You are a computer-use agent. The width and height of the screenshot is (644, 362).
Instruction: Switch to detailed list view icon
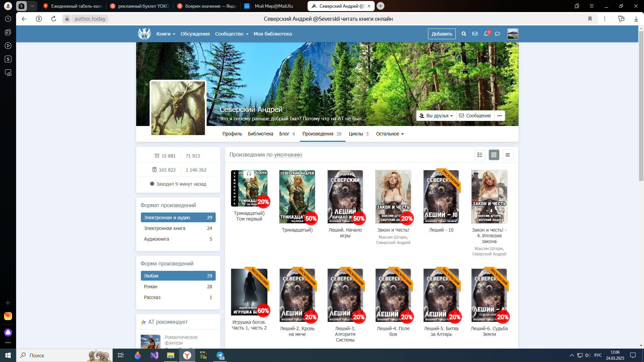pos(480,155)
